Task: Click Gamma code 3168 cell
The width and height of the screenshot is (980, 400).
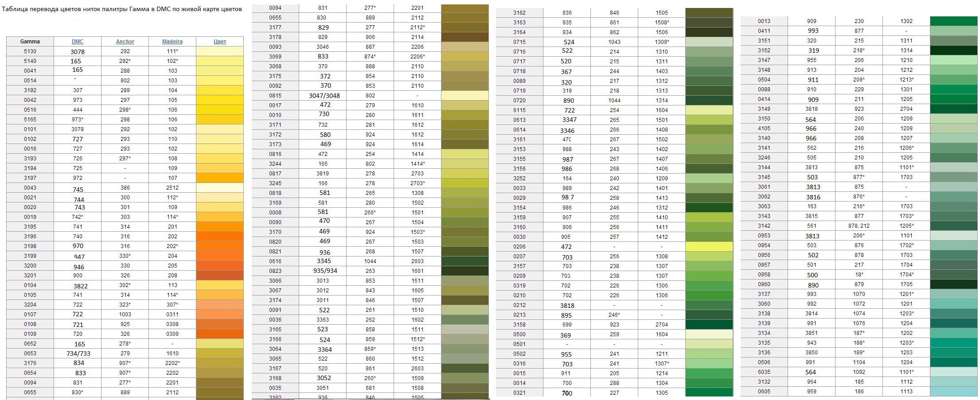Action: (x=275, y=378)
